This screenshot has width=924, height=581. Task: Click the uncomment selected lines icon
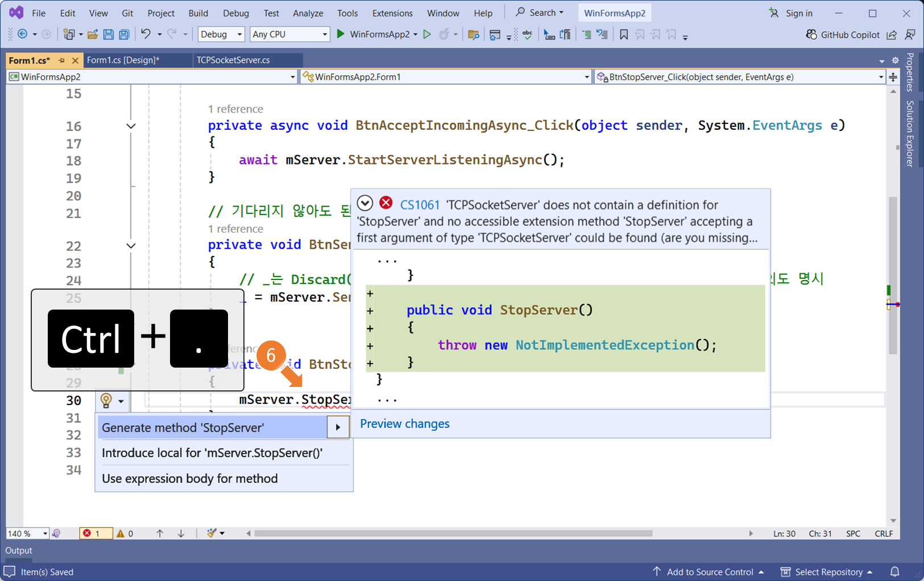point(603,35)
